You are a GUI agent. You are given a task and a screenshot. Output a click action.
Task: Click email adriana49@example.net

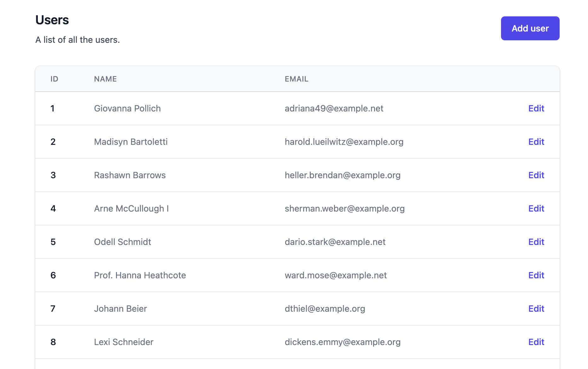(334, 108)
